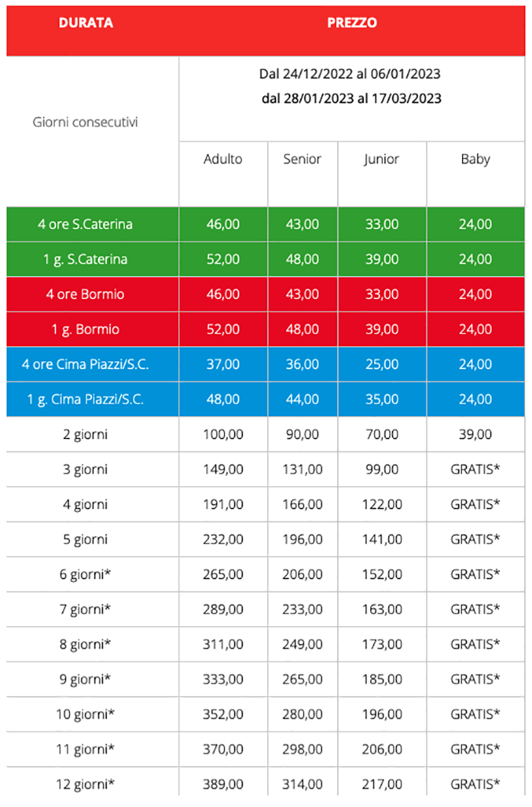This screenshot has width=532, height=807.
Task: Select the GRATIS* cell in the 3 giorni row
Action: [475, 469]
